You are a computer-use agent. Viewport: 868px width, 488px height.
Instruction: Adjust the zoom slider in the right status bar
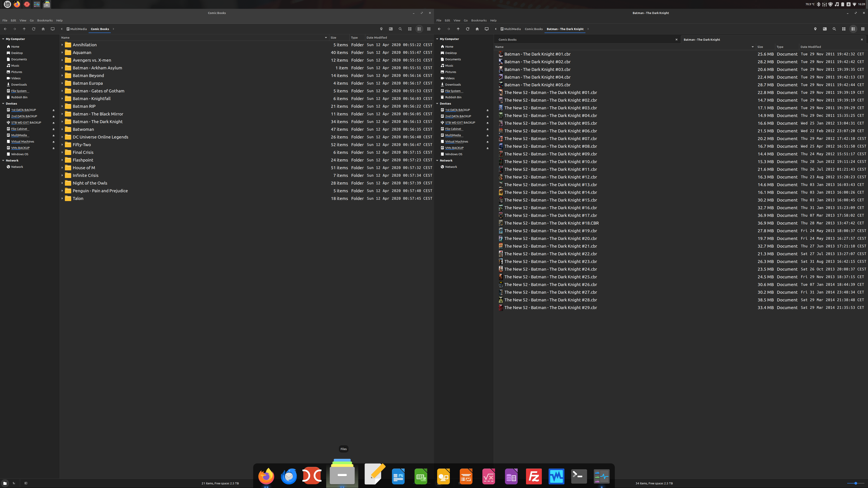856,483
